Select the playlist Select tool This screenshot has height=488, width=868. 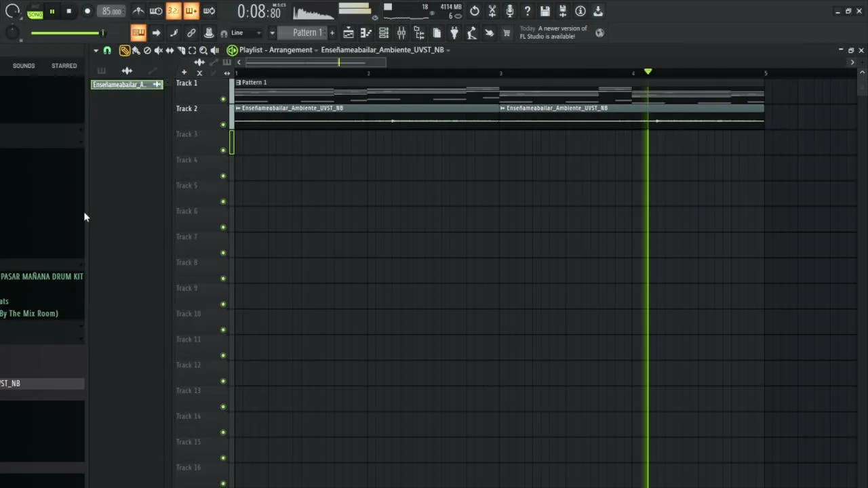192,50
